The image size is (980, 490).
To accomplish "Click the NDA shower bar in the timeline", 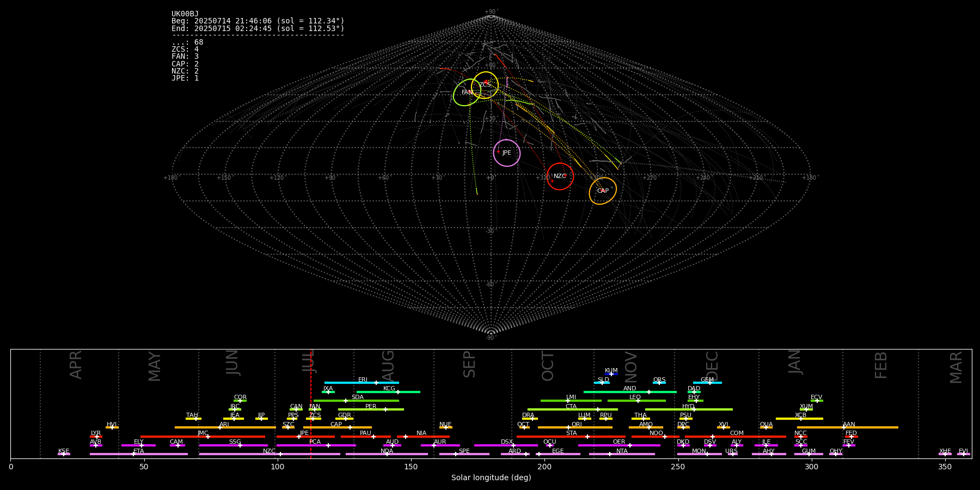I will click(387, 454).
